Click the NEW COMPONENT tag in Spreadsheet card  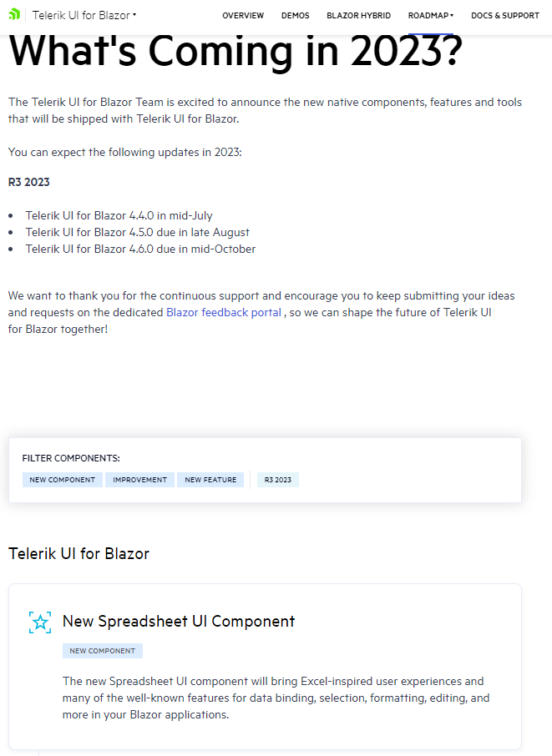coord(102,651)
